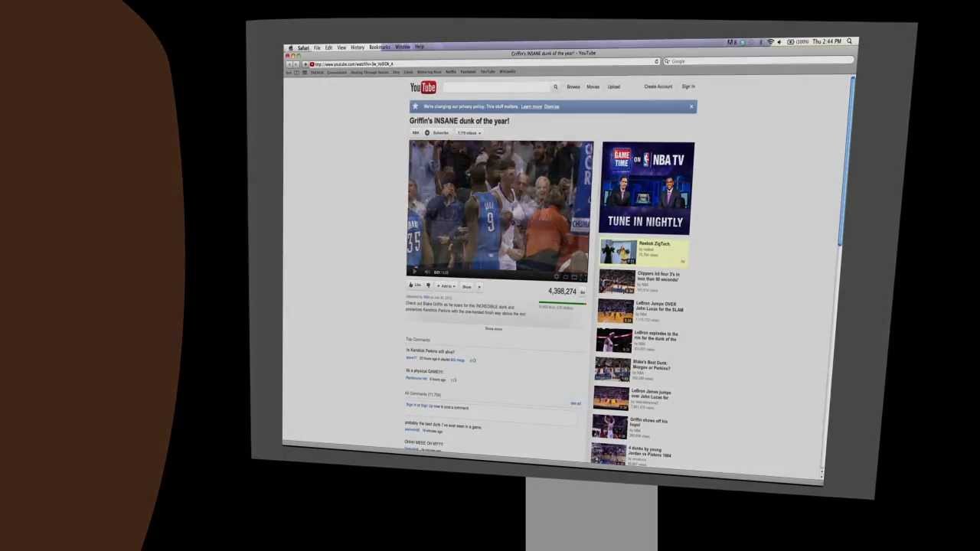Image resolution: width=980 pixels, height=551 pixels.
Task: Click the NBA TV Tune In Nightly ad
Action: tap(648, 188)
